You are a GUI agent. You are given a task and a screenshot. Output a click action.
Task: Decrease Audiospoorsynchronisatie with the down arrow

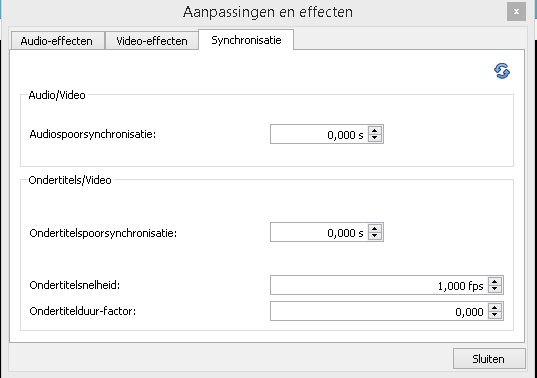pos(375,138)
